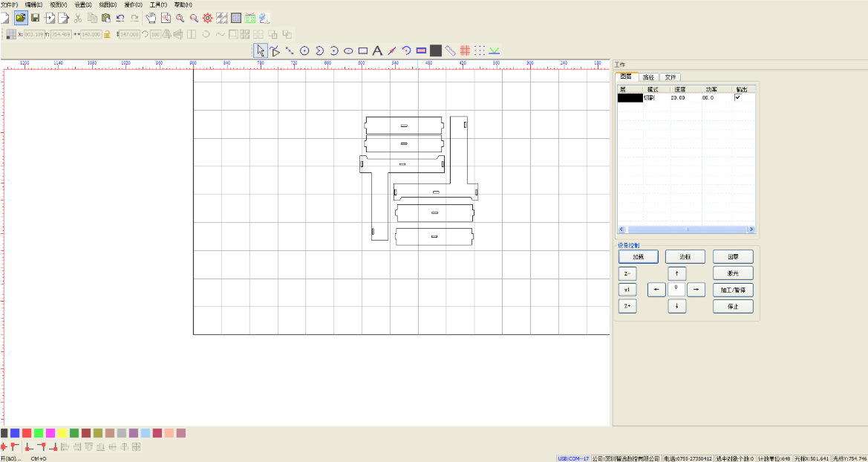Click the 停止 button

733,306
